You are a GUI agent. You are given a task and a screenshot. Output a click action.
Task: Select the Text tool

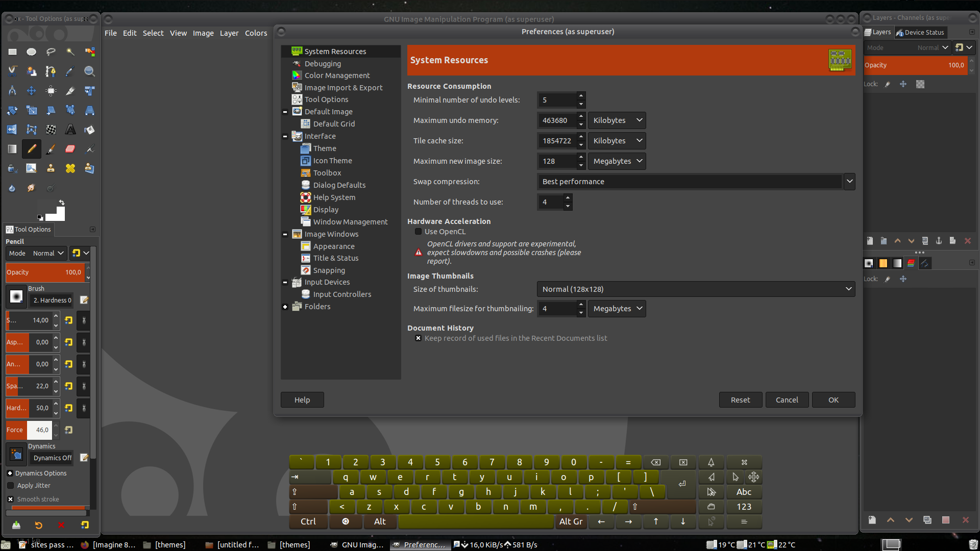[x=70, y=130]
